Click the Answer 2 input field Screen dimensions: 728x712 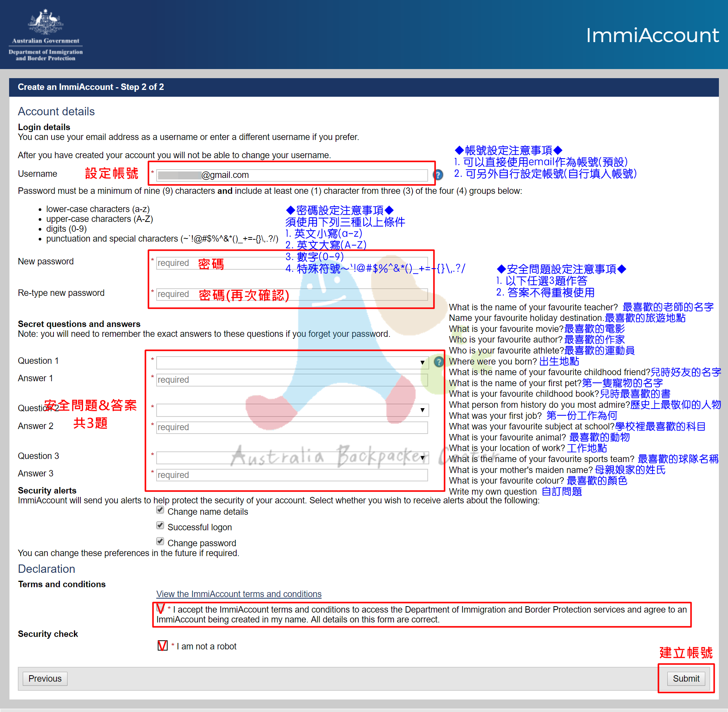(292, 428)
